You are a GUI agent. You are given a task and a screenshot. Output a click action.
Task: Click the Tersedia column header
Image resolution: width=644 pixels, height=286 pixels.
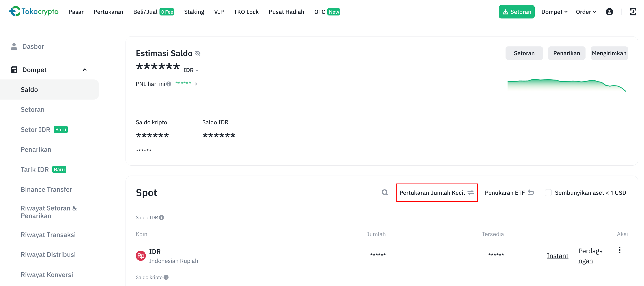[493, 234]
